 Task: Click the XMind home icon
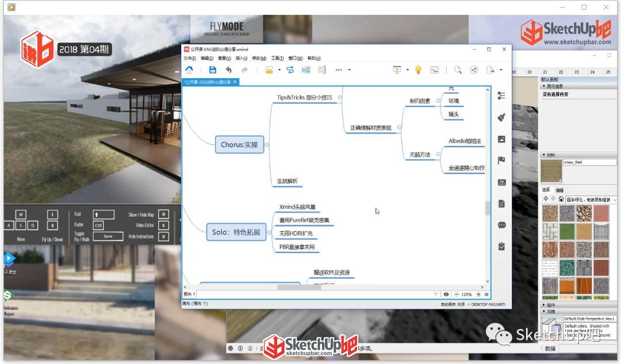(x=189, y=70)
